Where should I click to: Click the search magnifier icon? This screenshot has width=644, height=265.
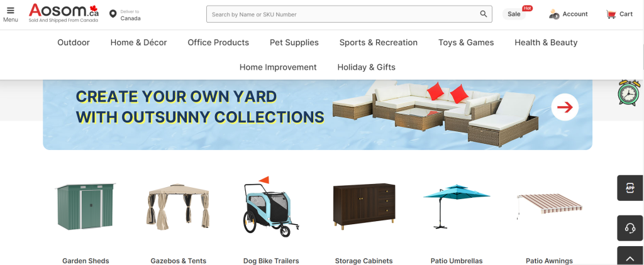tap(484, 14)
